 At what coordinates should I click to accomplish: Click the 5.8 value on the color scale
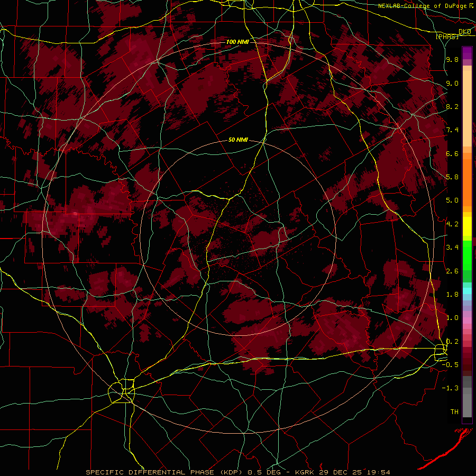pos(452,177)
